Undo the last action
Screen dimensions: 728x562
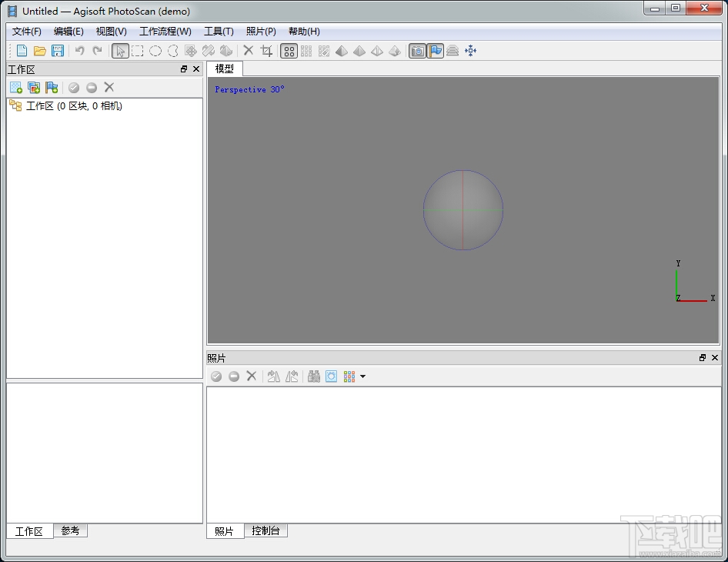coord(80,51)
